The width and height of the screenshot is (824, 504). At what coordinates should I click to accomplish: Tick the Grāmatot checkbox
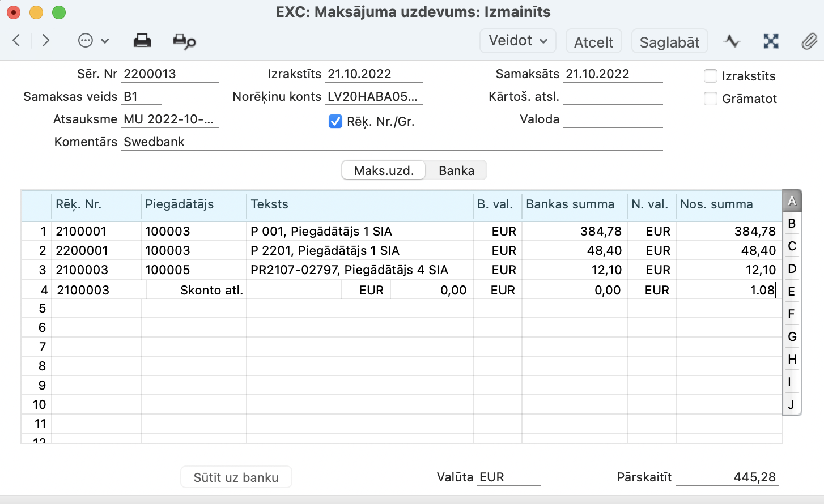click(710, 99)
